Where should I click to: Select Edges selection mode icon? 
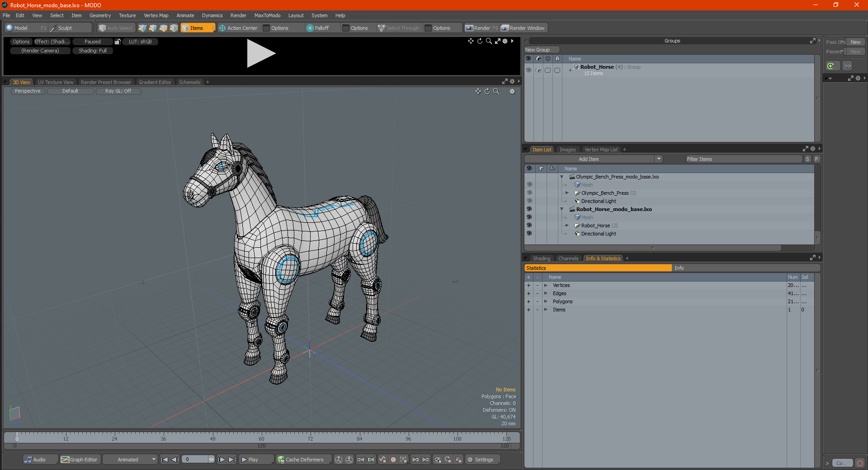(153, 28)
